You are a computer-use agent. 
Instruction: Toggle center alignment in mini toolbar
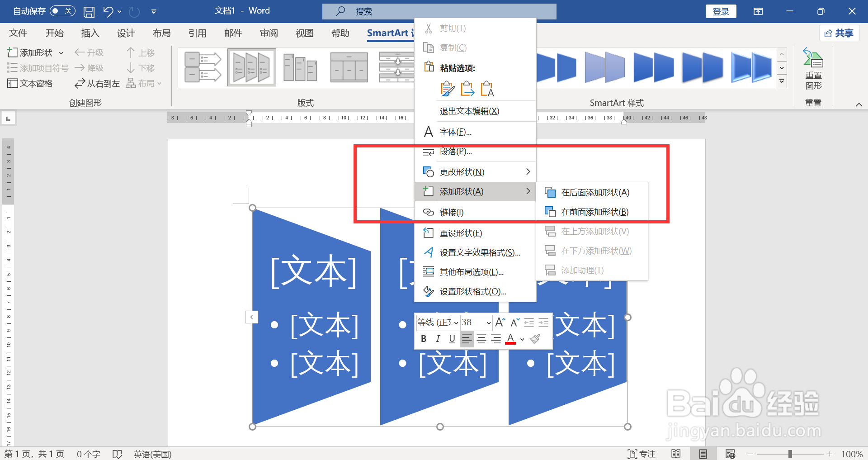pyautogui.click(x=481, y=339)
